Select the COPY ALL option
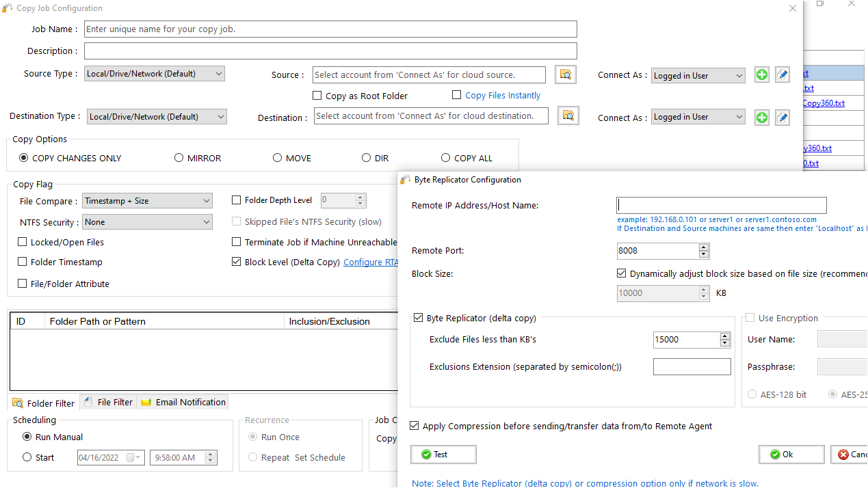Screen dimensions: 868x488 pyautogui.click(x=446, y=158)
